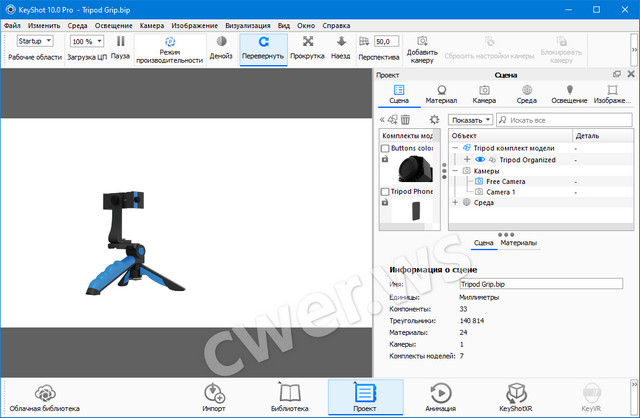Switch to the Материал tab
Screen dimensions: 640x418
click(441, 94)
